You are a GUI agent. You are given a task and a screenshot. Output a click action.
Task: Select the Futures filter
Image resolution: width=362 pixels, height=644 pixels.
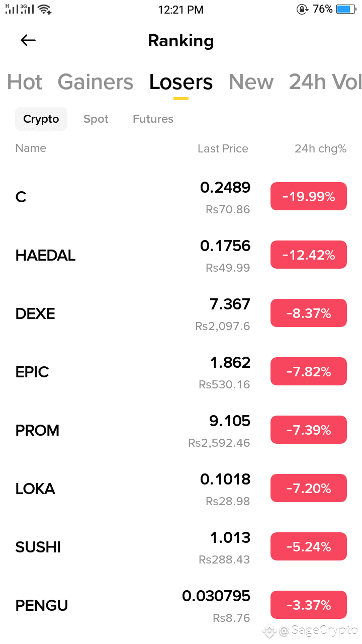(x=153, y=119)
